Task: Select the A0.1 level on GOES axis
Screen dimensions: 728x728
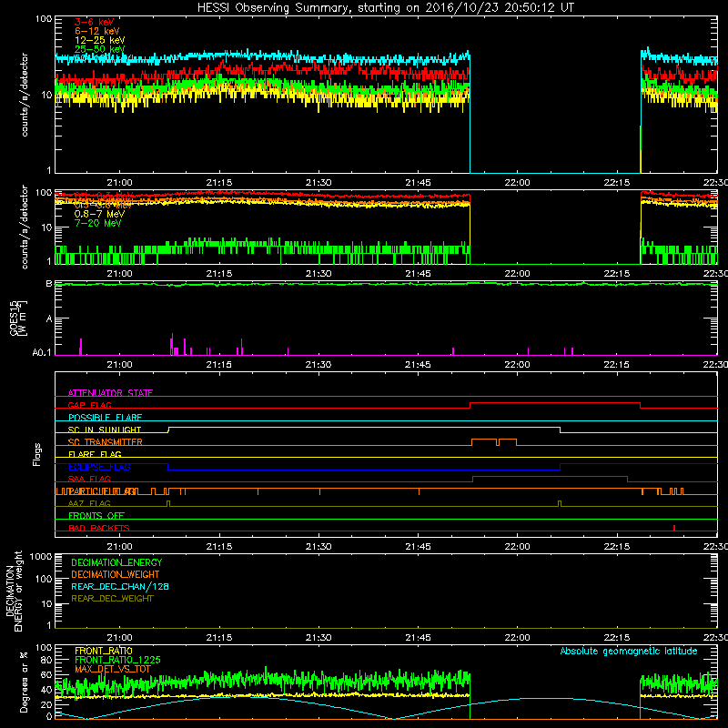Action: [x=42, y=352]
